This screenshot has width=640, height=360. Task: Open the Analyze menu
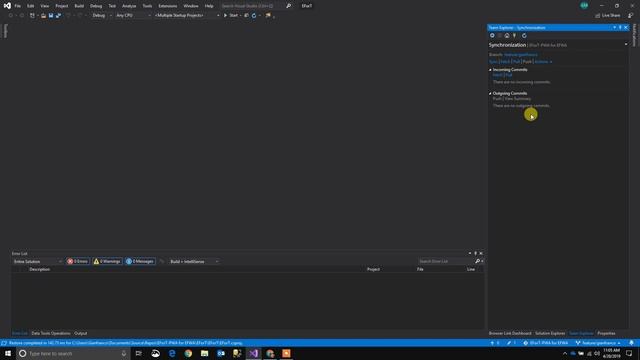coord(129,6)
